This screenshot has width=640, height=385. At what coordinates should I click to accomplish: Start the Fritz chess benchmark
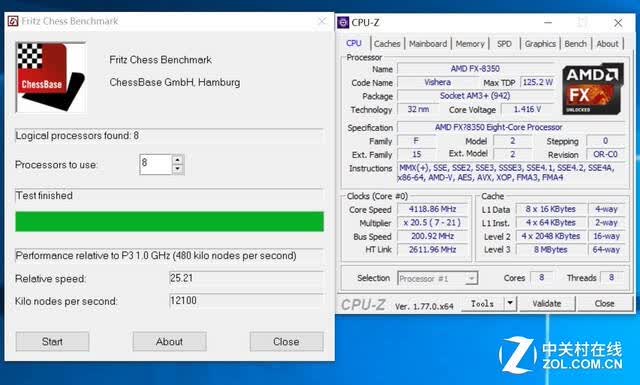(x=52, y=341)
